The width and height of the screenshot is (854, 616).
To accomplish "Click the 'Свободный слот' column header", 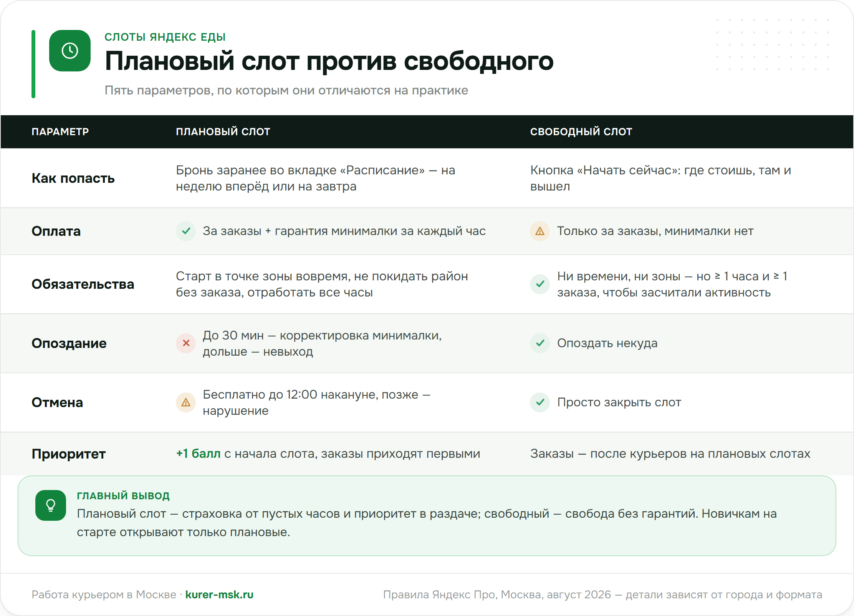I will click(581, 132).
